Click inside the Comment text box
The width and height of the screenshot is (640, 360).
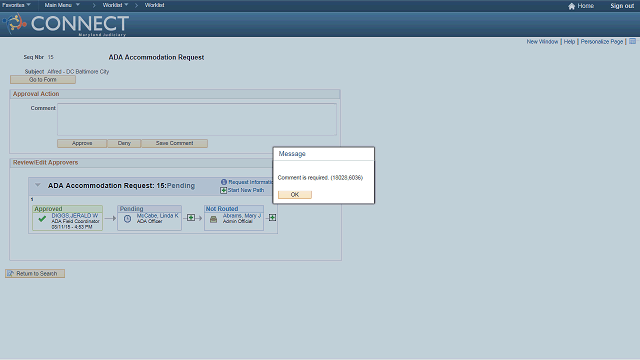[x=197, y=119]
